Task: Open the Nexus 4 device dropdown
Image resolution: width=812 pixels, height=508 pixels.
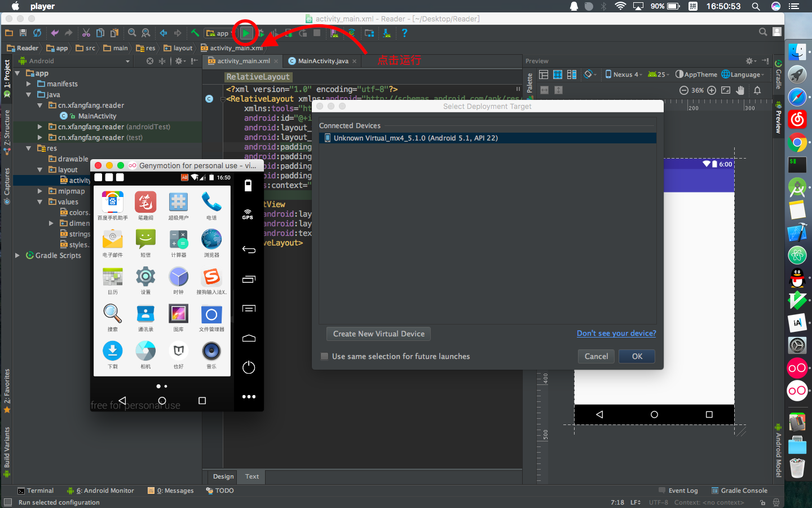Action: click(x=624, y=75)
